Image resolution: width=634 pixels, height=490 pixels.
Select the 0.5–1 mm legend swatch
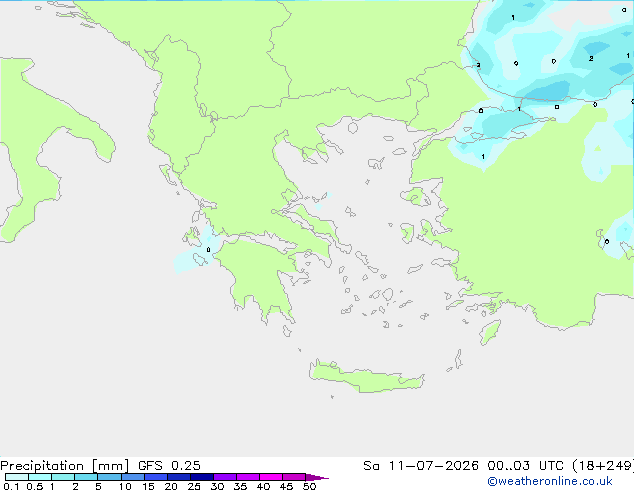point(40,477)
